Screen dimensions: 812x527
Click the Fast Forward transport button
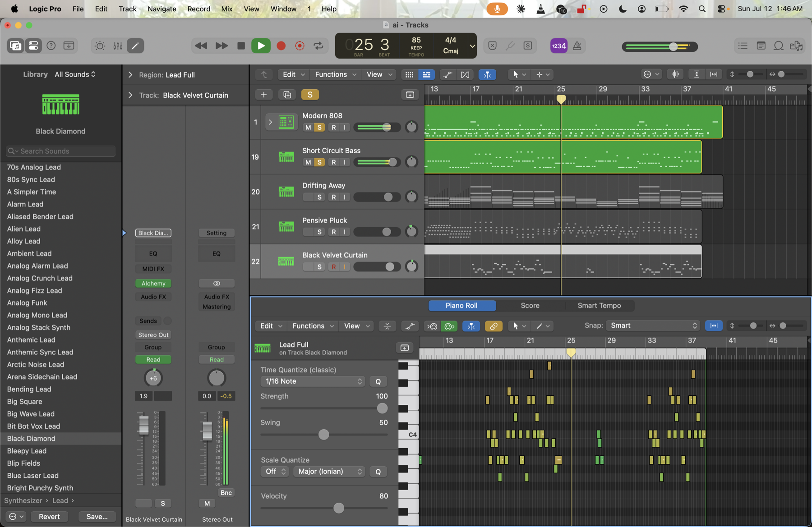coord(221,46)
